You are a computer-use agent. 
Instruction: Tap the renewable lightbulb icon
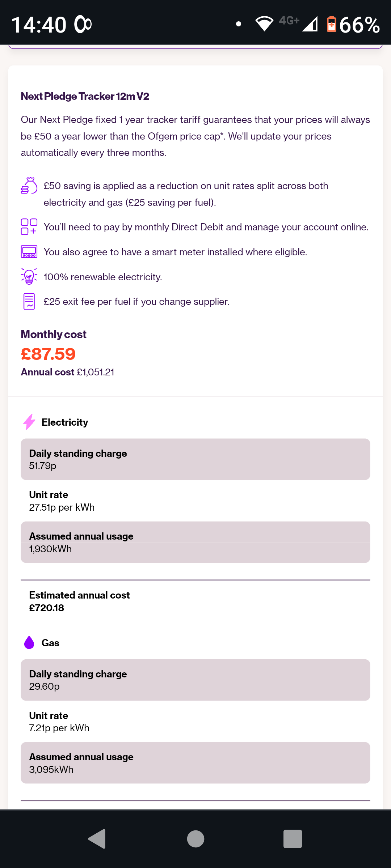29,277
